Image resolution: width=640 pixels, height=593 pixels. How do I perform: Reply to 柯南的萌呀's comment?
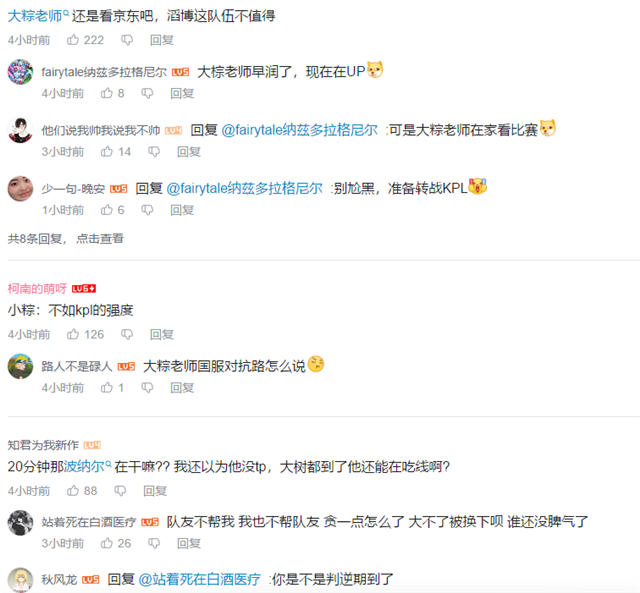point(162,334)
